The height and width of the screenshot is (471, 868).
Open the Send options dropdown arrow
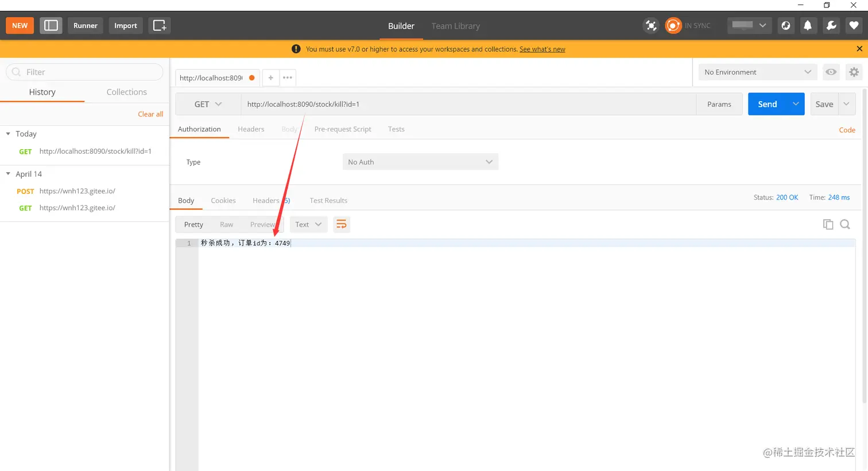coord(796,104)
